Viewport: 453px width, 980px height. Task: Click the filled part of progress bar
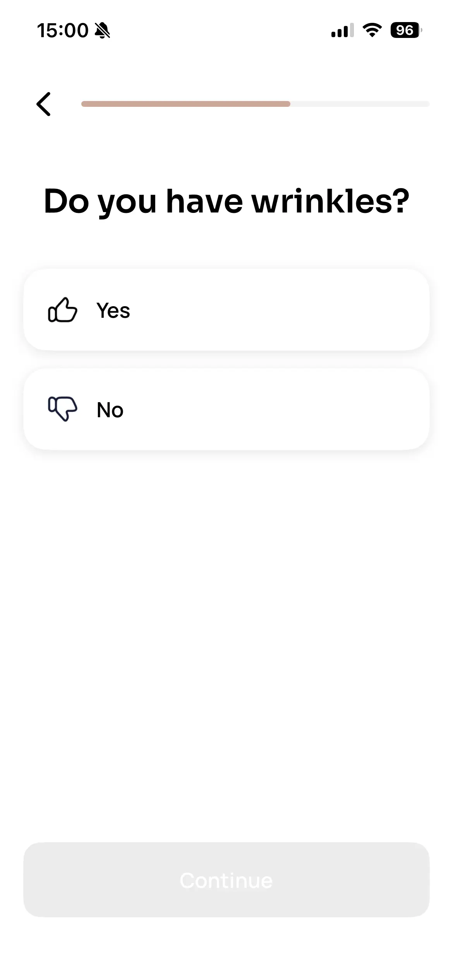[186, 104]
